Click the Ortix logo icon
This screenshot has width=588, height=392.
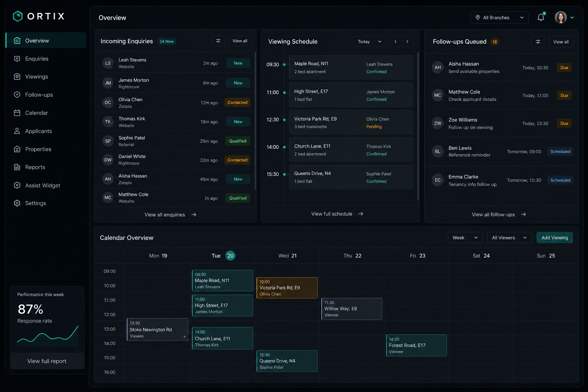click(18, 16)
